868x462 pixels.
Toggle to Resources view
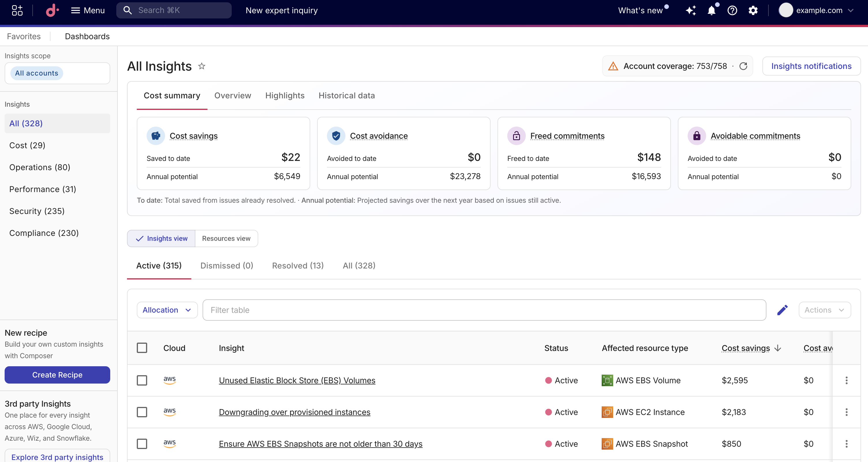226,238
